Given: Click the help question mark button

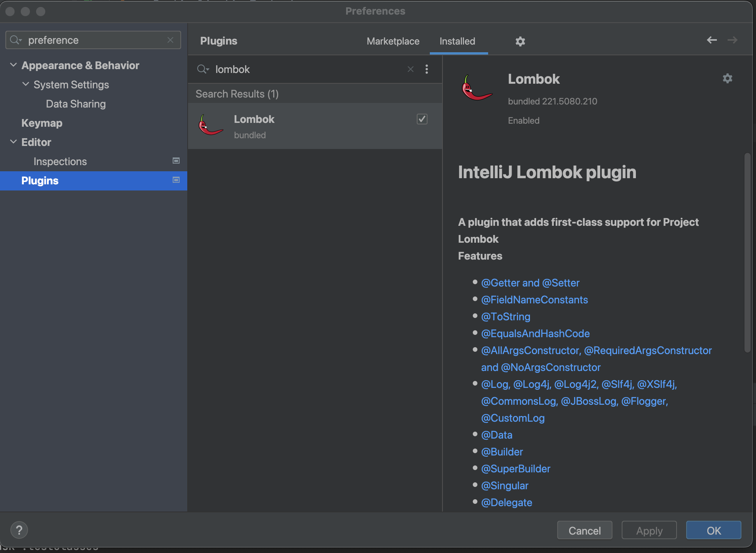Looking at the screenshot, I should [19, 530].
